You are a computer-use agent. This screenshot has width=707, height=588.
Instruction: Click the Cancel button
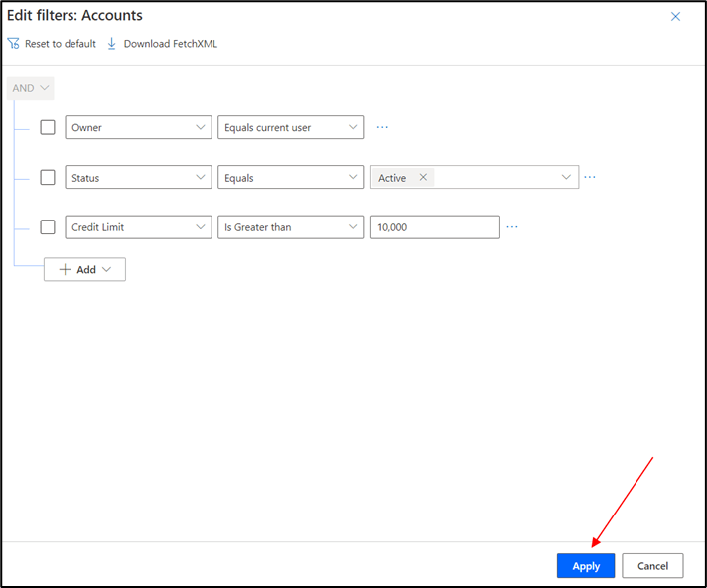point(652,566)
